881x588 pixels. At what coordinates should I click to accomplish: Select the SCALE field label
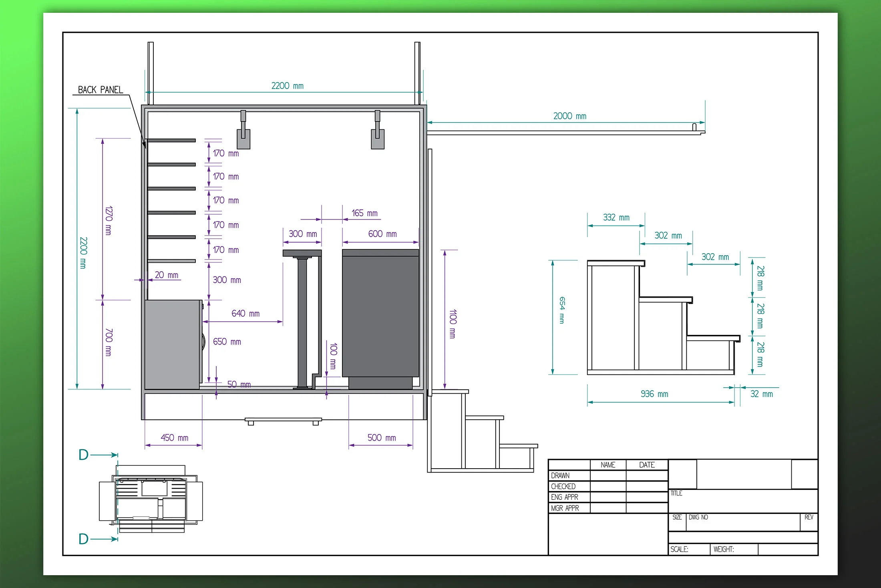click(679, 550)
